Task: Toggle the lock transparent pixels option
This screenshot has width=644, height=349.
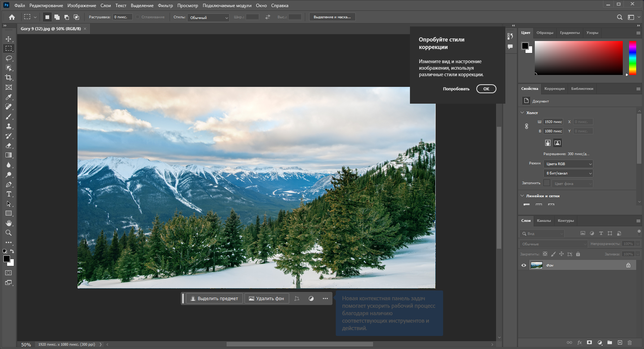Action: [545, 254]
